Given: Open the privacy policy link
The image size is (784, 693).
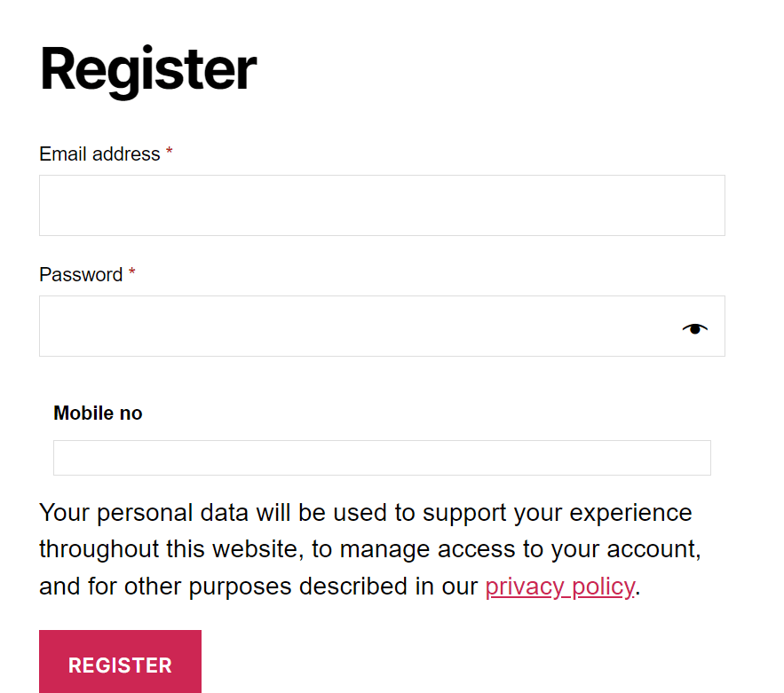Looking at the screenshot, I should click(x=560, y=586).
